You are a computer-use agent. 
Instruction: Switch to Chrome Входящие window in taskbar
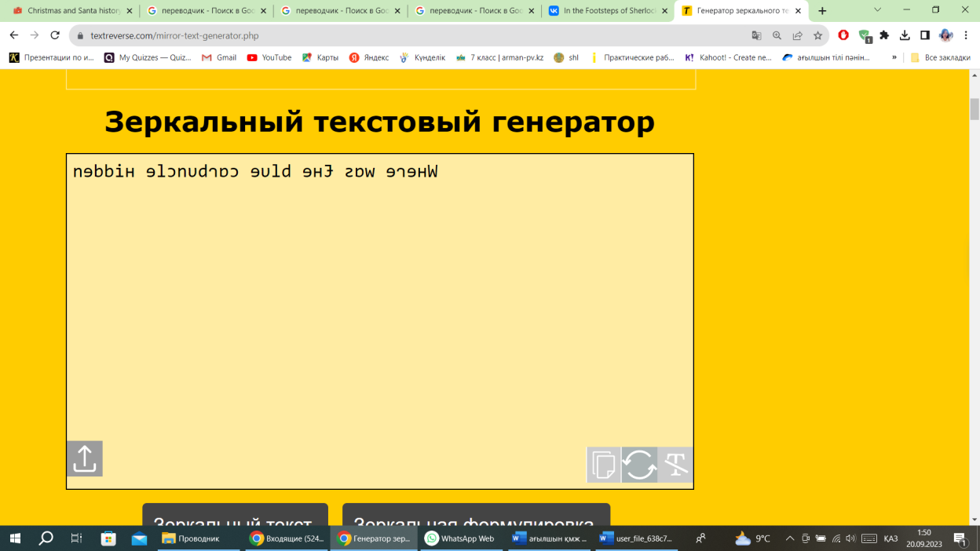[x=287, y=538]
